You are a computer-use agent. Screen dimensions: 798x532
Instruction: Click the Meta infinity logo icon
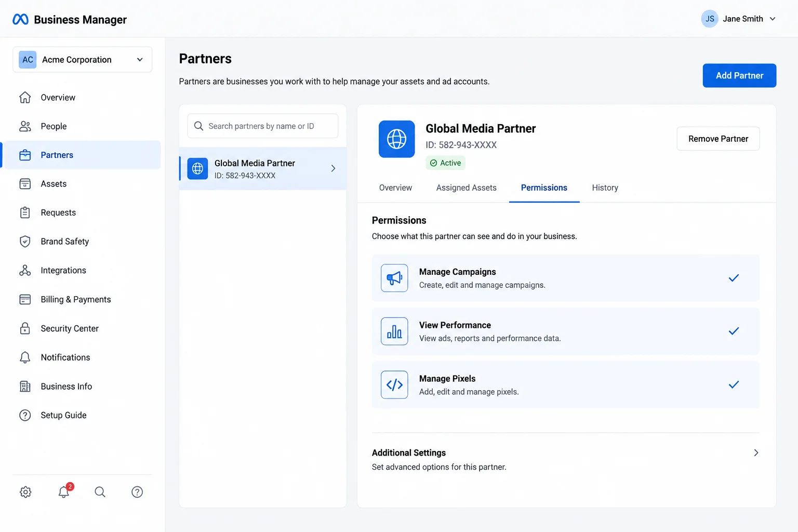pos(20,19)
